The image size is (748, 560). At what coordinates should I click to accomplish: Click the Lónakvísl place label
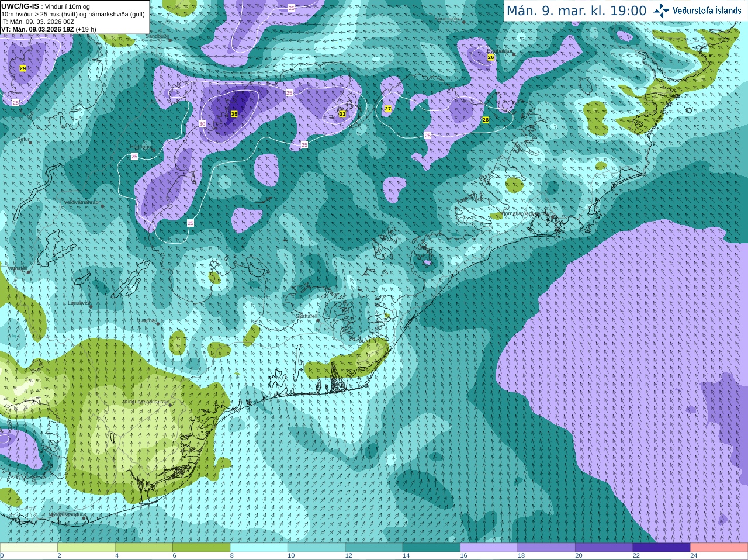79,303
